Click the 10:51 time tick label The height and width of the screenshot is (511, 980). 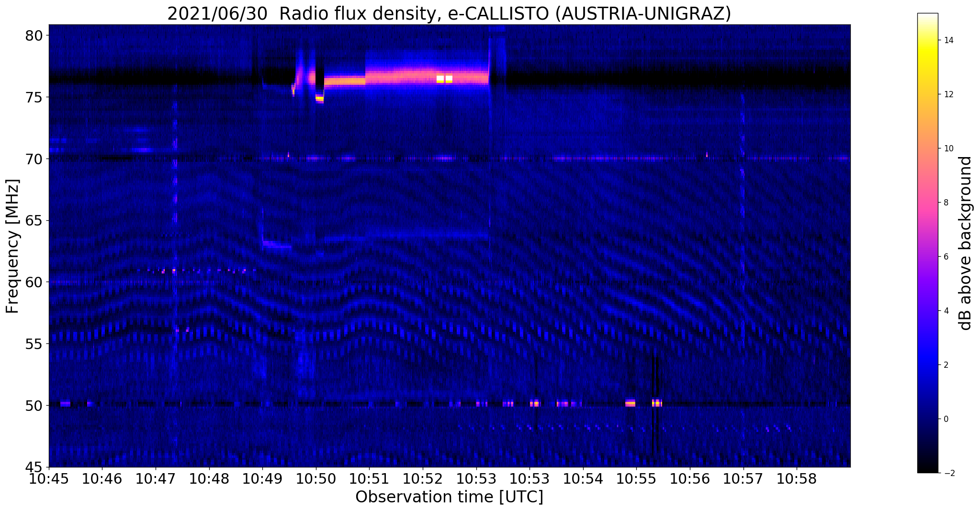(369, 479)
